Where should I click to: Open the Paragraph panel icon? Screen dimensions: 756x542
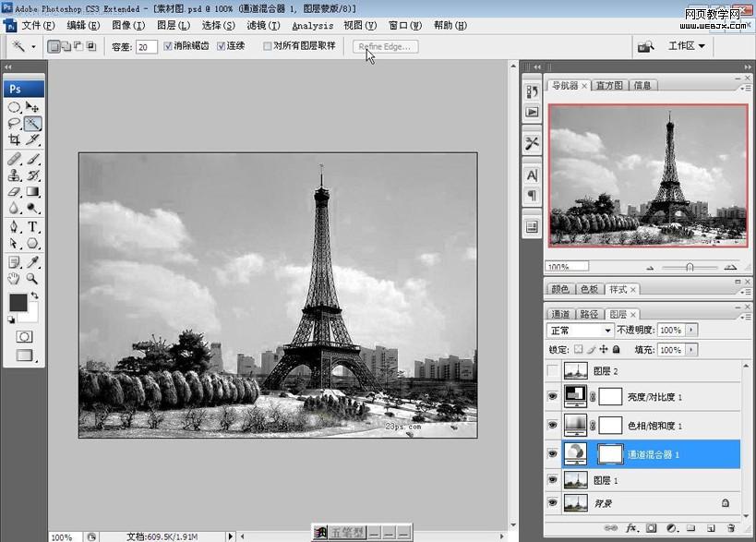532,196
